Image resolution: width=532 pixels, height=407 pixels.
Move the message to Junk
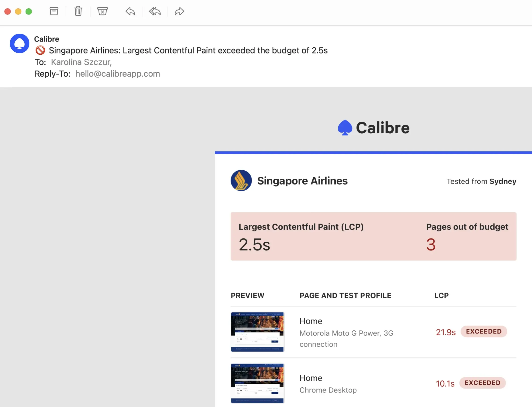click(102, 11)
